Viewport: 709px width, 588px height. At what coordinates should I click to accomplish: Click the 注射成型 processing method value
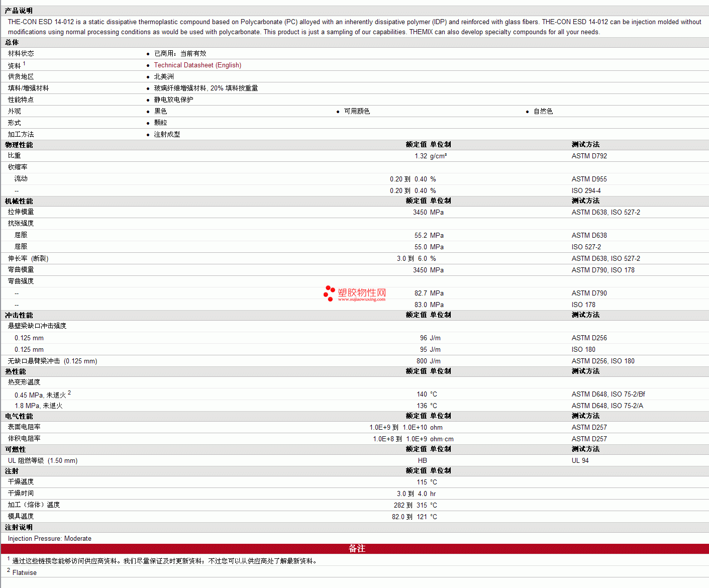click(167, 134)
